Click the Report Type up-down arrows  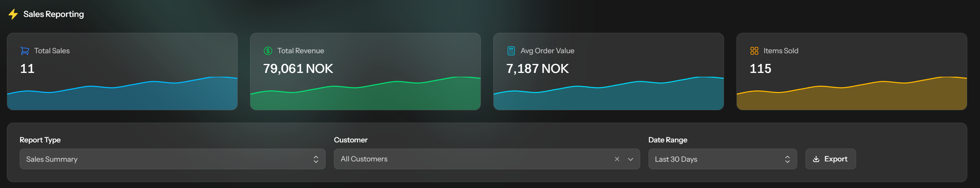316,159
